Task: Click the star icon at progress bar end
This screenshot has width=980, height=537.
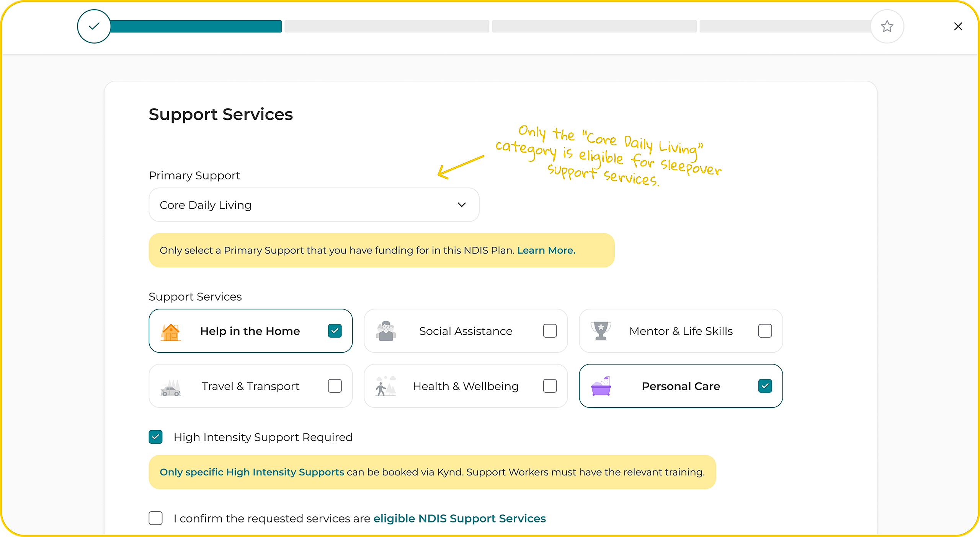Action: (x=887, y=26)
